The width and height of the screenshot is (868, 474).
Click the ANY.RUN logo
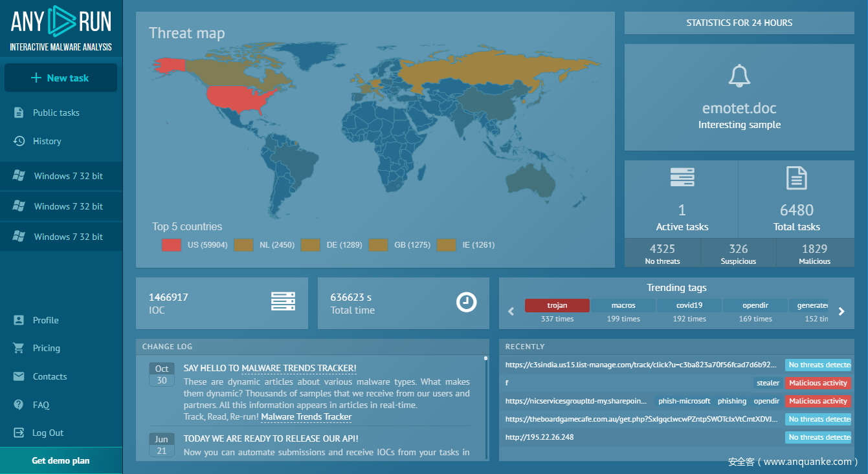click(61, 28)
